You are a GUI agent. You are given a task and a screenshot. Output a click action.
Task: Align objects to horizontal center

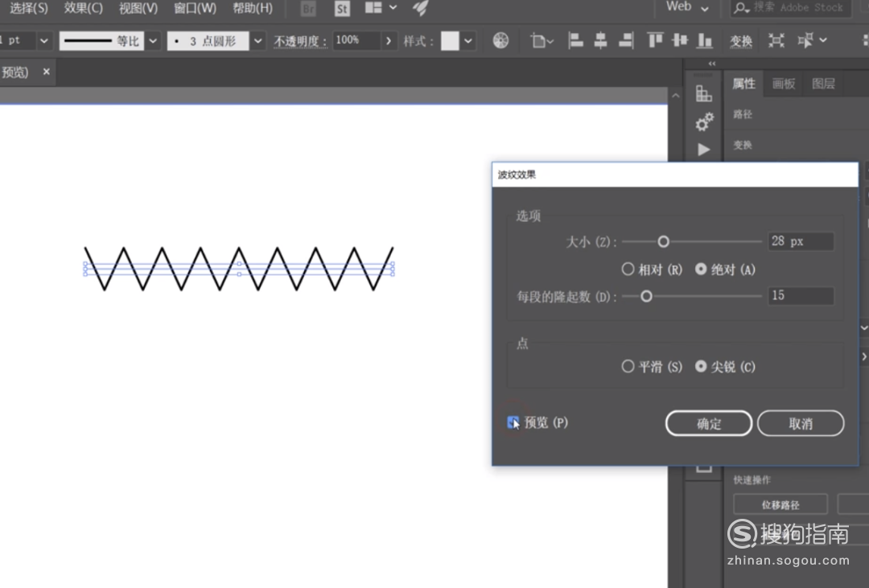point(600,40)
